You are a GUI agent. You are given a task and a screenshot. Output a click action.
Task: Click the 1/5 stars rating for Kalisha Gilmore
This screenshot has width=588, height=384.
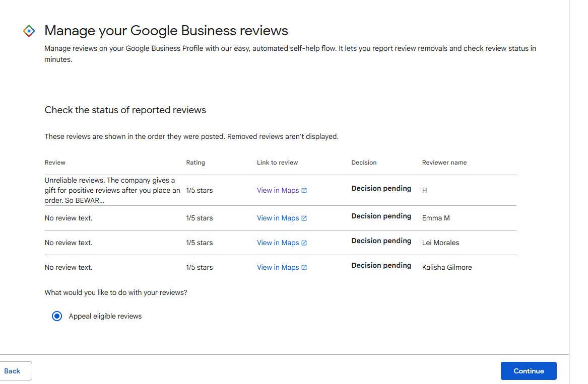[199, 267]
